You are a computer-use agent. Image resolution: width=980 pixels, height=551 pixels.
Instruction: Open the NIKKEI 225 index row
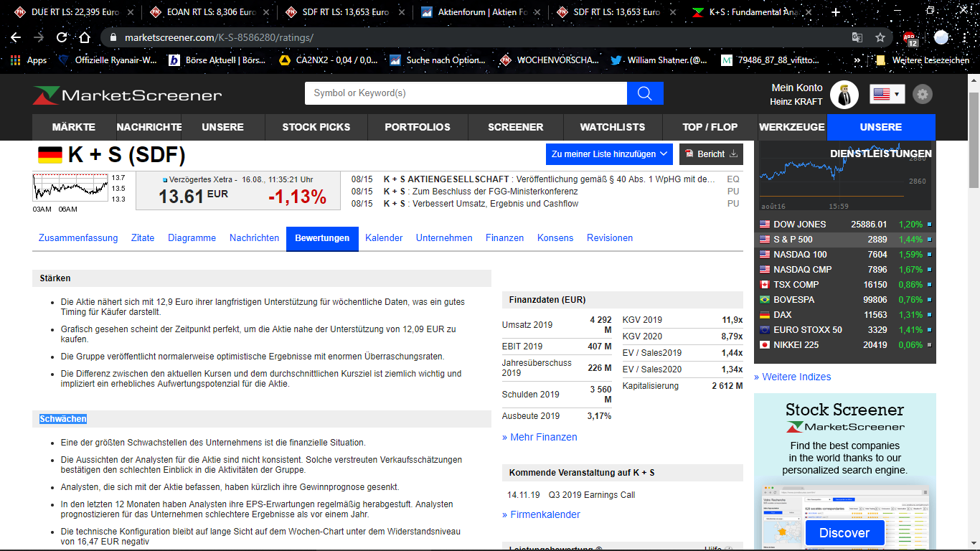coord(845,345)
